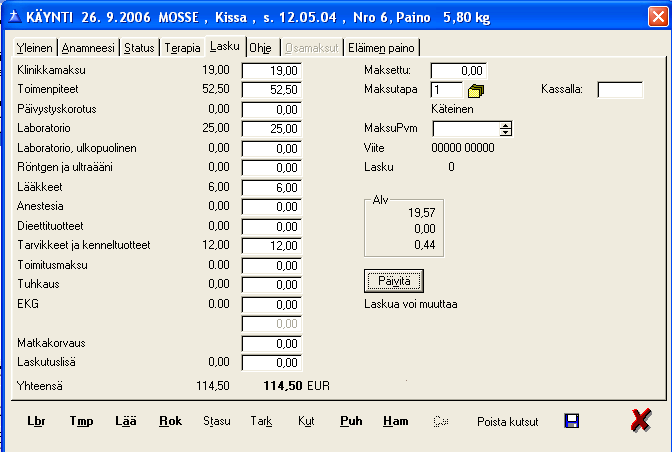Click the Stasu shortcut button

(216, 421)
